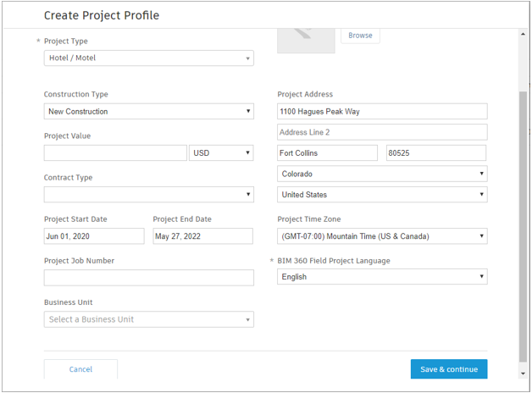The width and height of the screenshot is (532, 393).
Task: Expand the Project Time Zone dropdown
Action: point(382,236)
